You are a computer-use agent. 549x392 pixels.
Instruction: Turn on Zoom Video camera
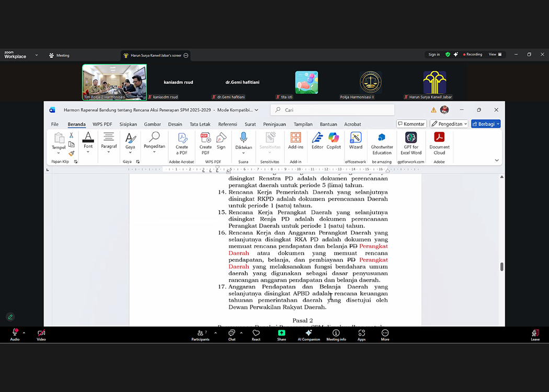(x=41, y=333)
